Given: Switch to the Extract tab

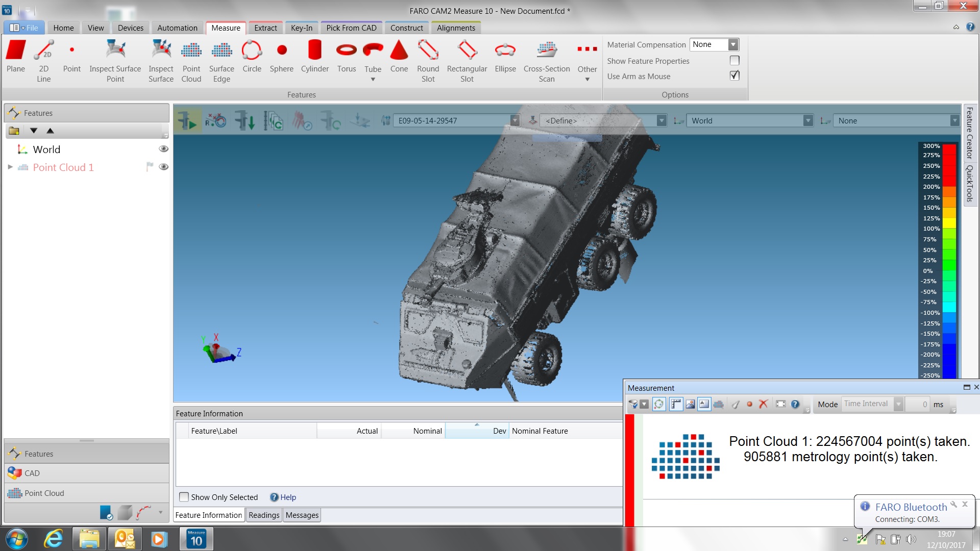Looking at the screenshot, I should point(265,28).
